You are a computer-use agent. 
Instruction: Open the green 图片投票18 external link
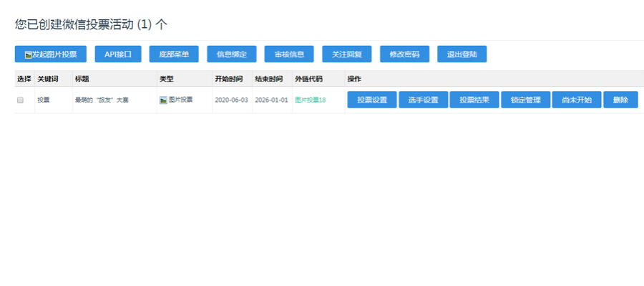coord(311,100)
